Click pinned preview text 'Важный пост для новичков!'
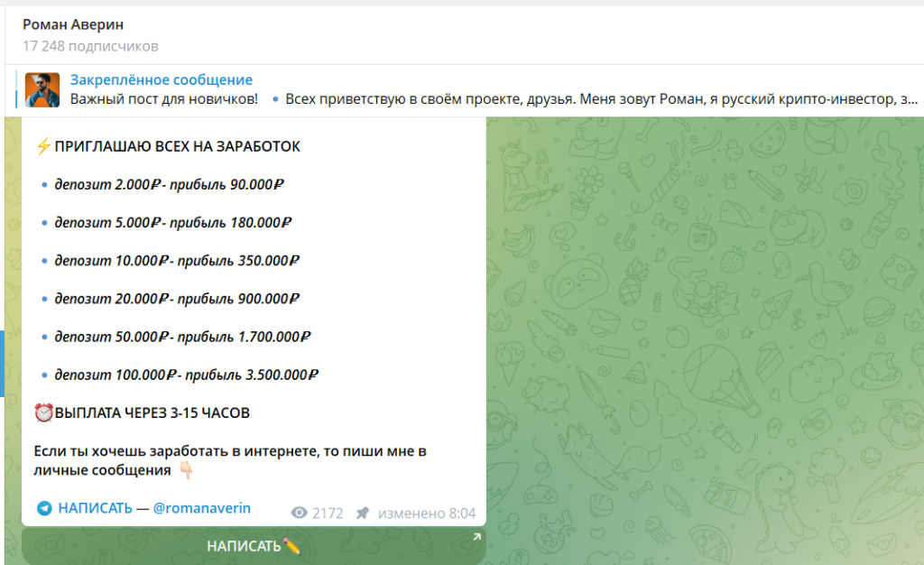 click(x=164, y=98)
